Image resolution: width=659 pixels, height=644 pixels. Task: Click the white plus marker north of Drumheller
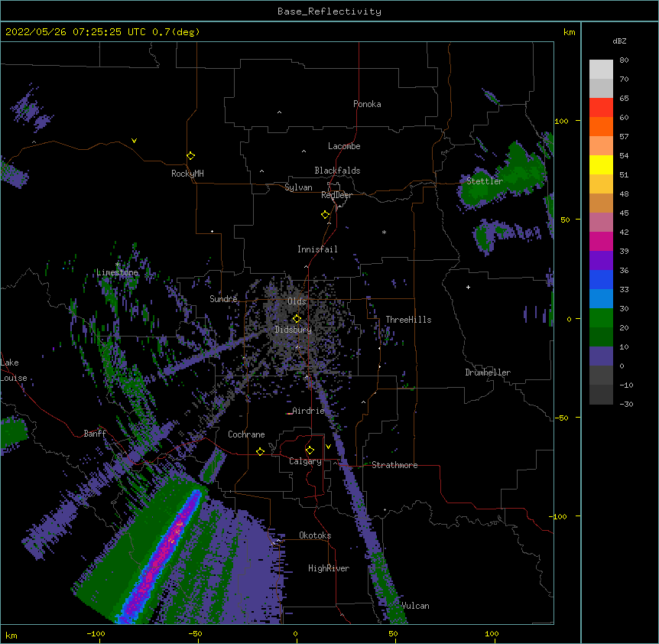468,287
